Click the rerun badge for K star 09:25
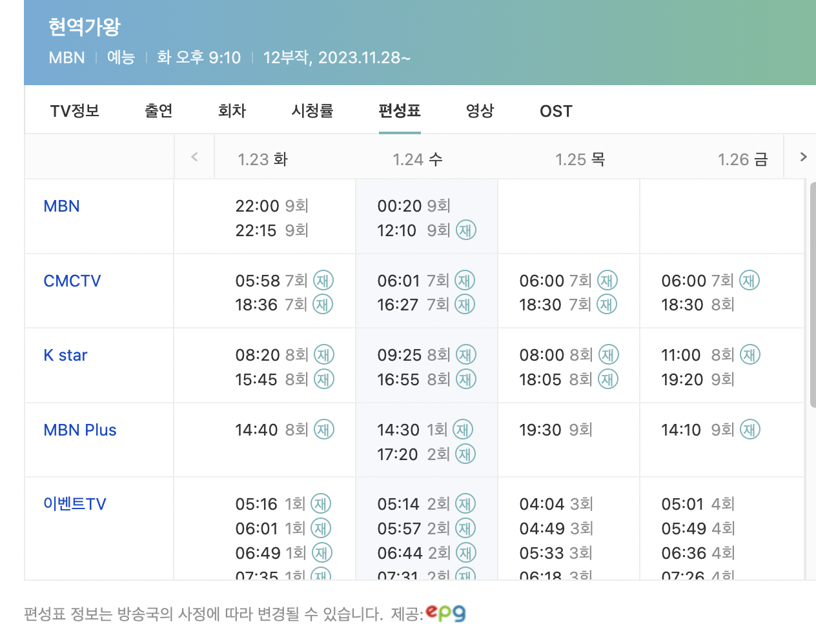 click(x=466, y=355)
